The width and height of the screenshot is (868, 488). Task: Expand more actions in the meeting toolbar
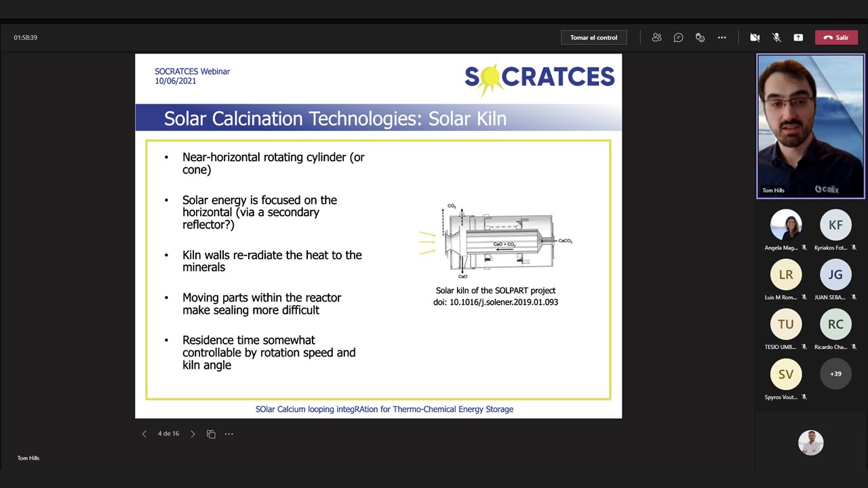coord(722,37)
